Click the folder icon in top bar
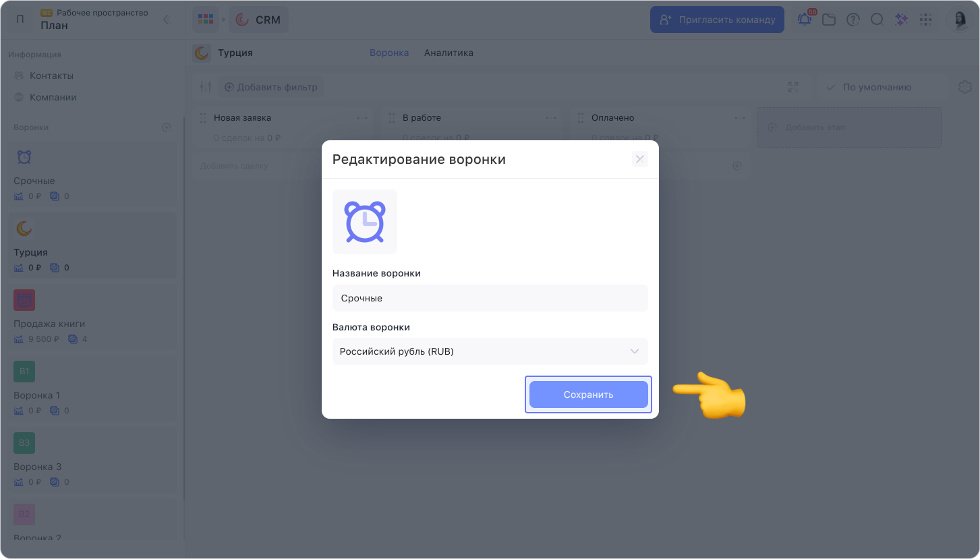Image resolution: width=980 pixels, height=559 pixels. pyautogui.click(x=829, y=20)
